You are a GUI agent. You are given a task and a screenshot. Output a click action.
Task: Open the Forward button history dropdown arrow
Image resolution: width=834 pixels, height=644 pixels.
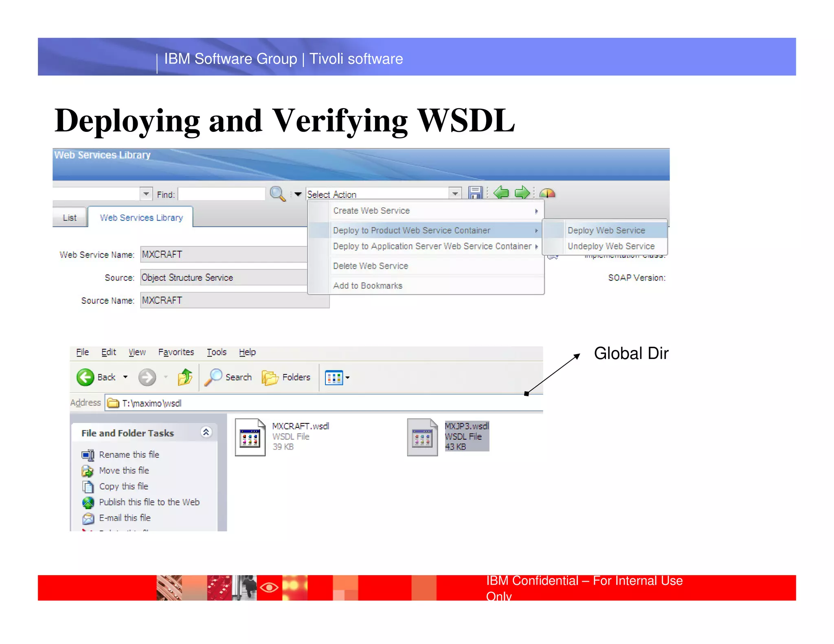pyautogui.click(x=166, y=377)
